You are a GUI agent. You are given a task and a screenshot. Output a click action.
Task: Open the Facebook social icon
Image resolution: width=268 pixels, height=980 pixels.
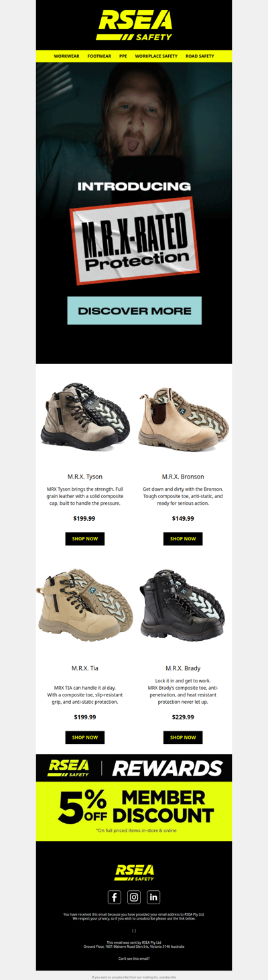115,897
